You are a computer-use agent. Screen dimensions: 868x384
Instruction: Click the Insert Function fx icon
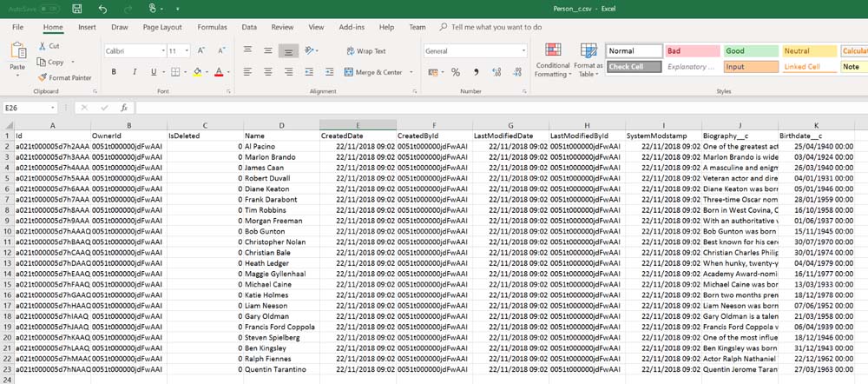(124, 108)
